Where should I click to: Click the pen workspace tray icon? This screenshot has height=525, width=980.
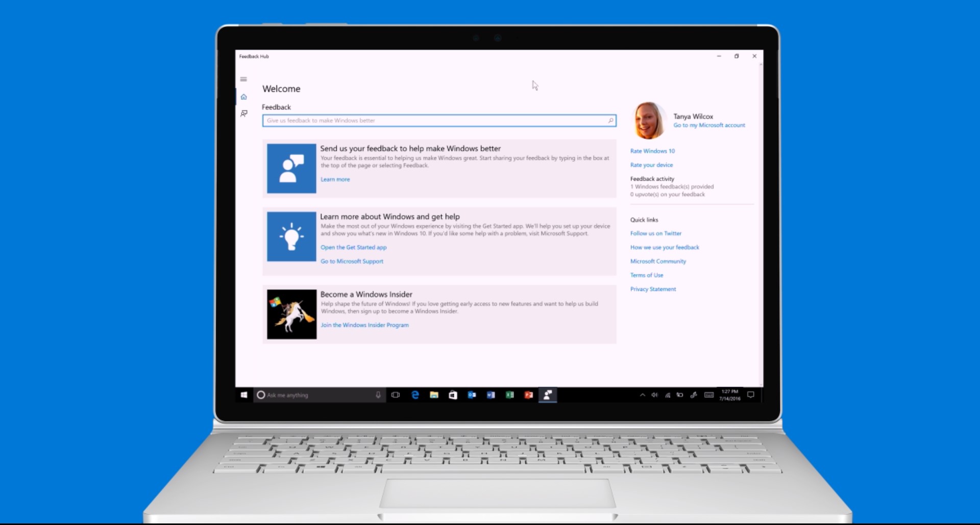pyautogui.click(x=694, y=395)
